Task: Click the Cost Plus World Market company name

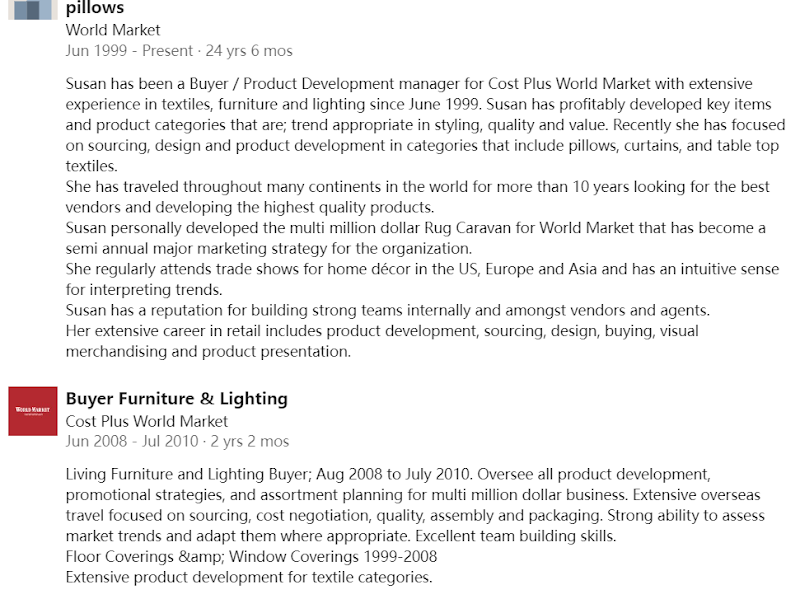Action: click(146, 421)
